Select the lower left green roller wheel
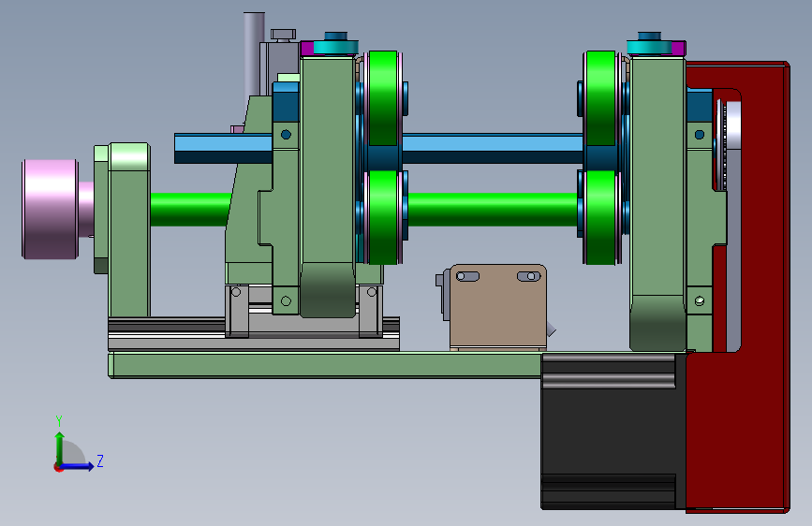The image size is (812, 526). (383, 217)
